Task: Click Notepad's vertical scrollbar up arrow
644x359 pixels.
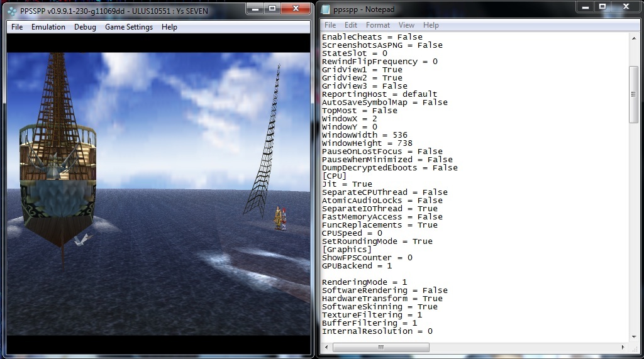Action: tap(634, 38)
